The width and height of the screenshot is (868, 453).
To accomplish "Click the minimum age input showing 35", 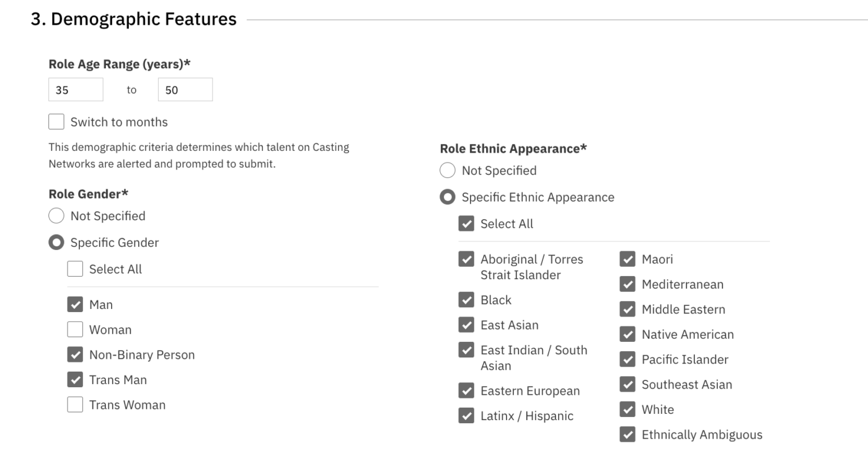I will 75,89.
